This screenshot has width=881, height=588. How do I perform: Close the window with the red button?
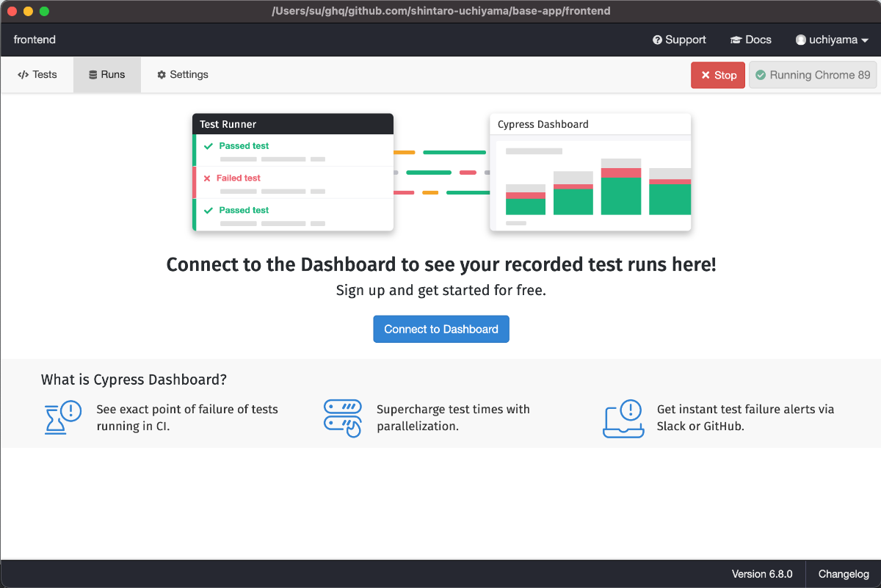coord(12,11)
